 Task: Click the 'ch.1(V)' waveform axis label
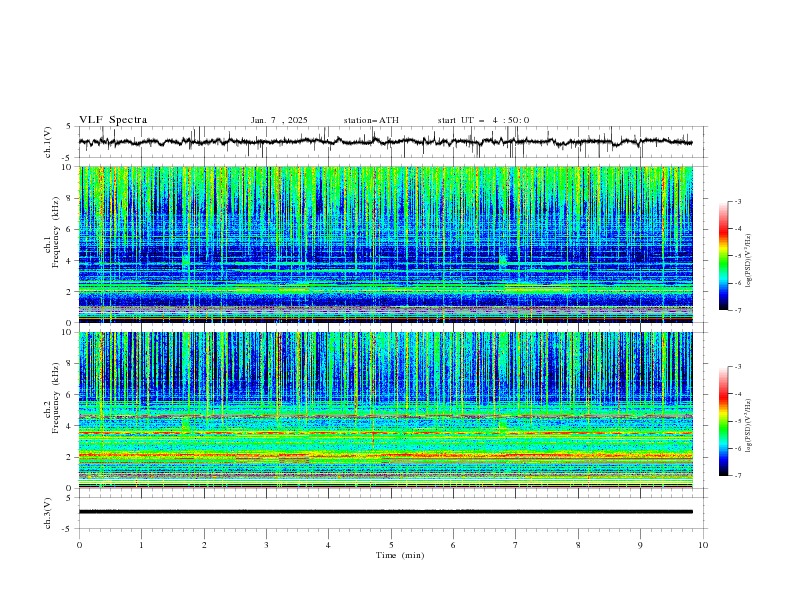(48, 142)
